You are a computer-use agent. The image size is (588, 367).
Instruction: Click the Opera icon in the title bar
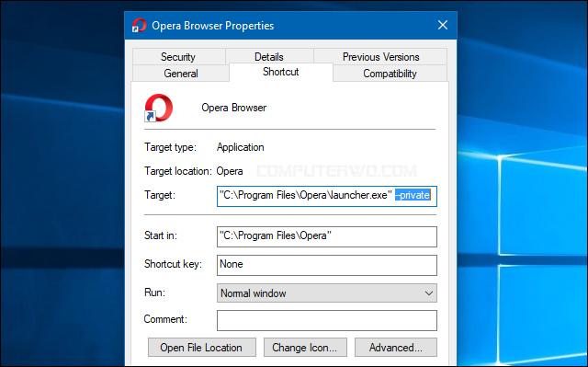(x=139, y=25)
